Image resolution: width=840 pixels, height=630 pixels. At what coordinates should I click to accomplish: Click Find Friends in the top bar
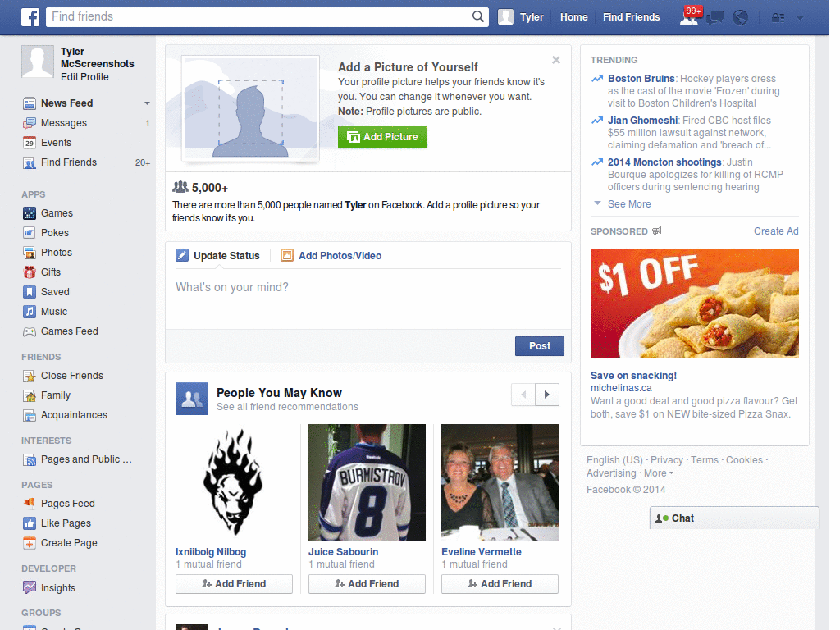(631, 17)
